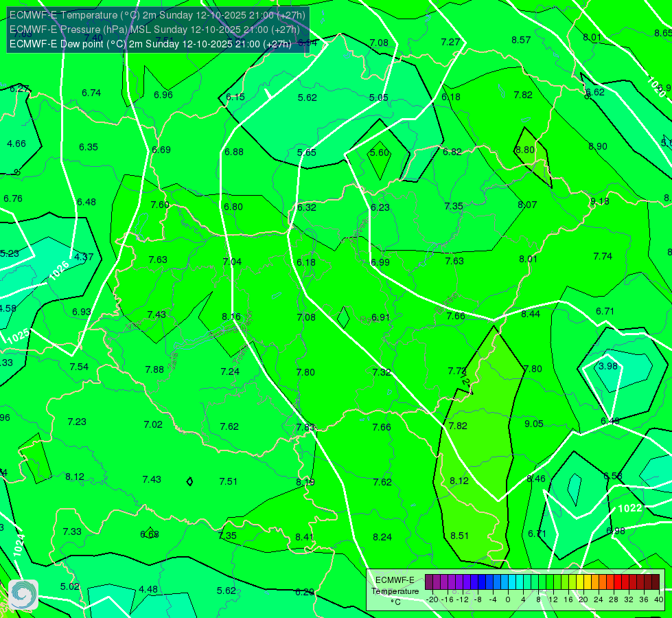The height and width of the screenshot is (618, 672).
Task: Click the 6.80 dew point value
Action: 233,207
